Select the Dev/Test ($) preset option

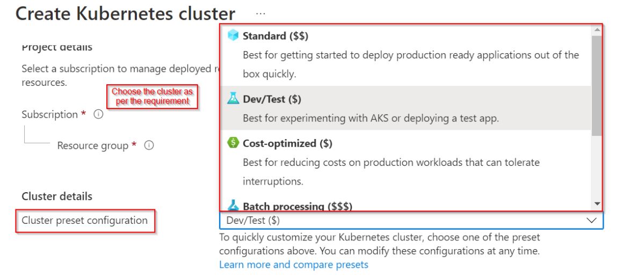pyautogui.click(x=406, y=108)
